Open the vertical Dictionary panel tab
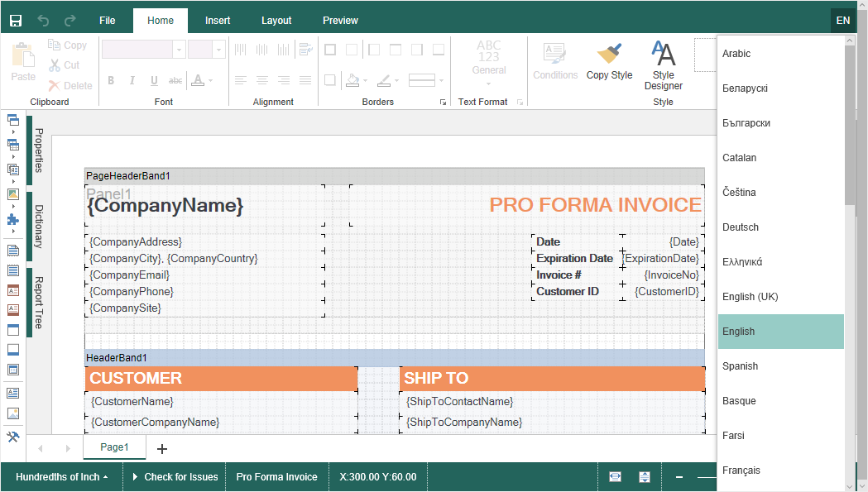 [x=38, y=227]
